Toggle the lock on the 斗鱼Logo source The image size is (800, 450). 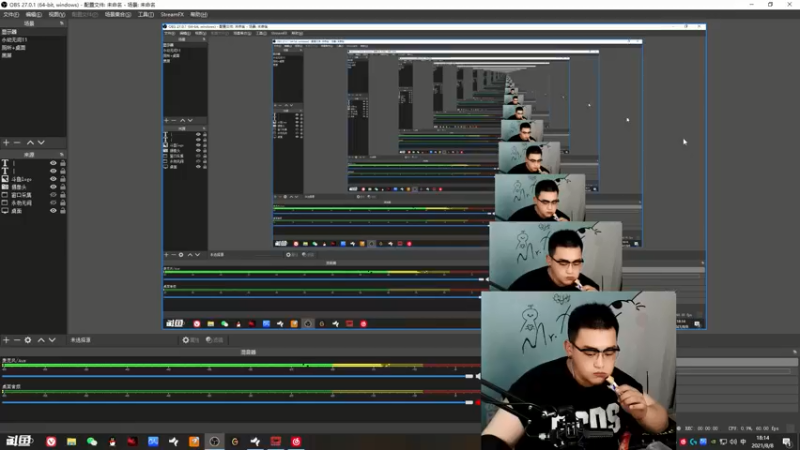(x=63, y=179)
